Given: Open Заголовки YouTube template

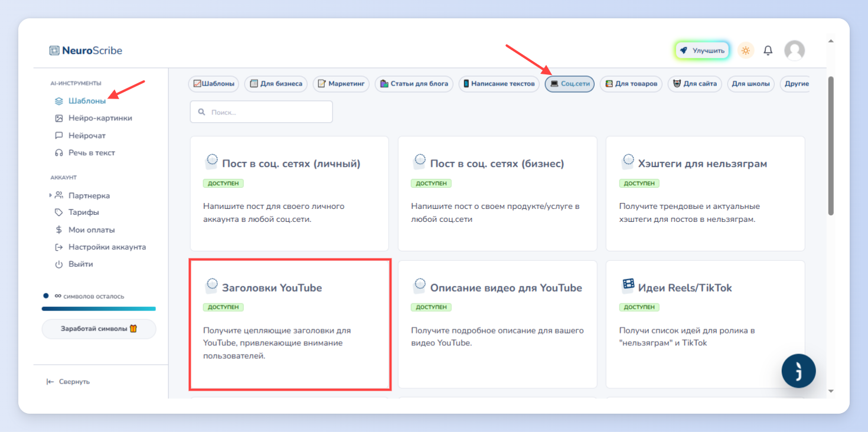Looking at the screenshot, I should (289, 325).
